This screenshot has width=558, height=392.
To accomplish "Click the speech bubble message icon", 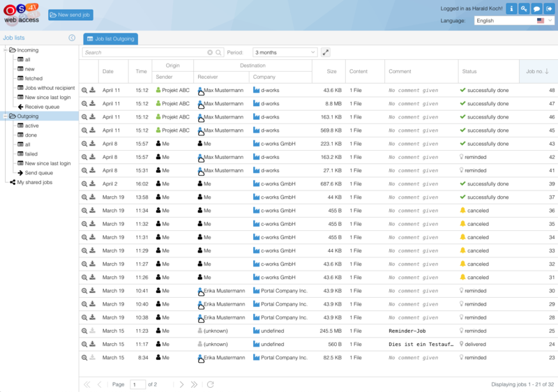I will 536,9.
